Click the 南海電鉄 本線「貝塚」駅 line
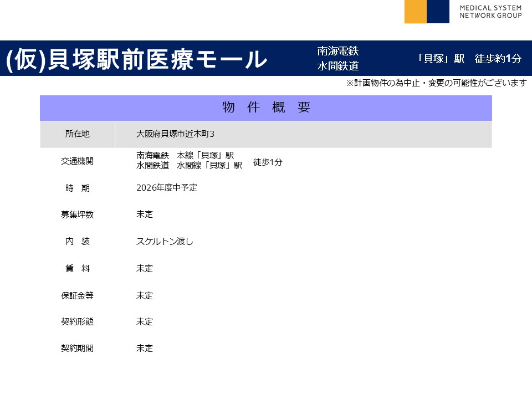The image size is (532, 399). point(185,155)
